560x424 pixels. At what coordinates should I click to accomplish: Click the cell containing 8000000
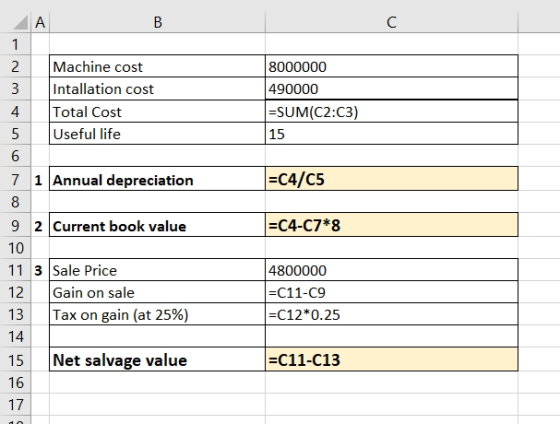coord(391,66)
